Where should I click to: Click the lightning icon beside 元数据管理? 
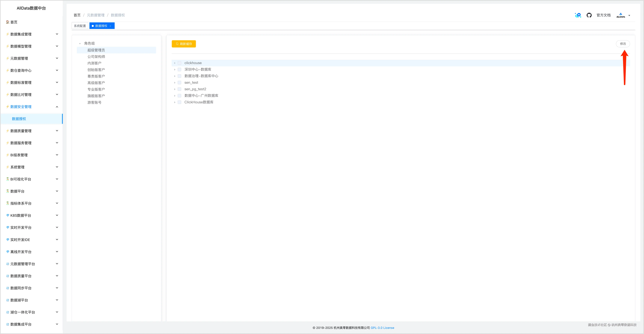coord(8,58)
